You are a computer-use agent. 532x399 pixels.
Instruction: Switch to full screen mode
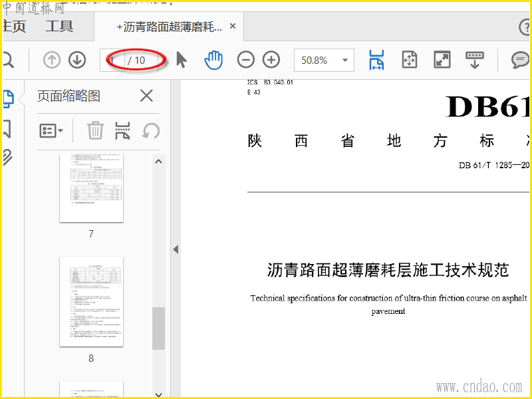click(x=442, y=60)
